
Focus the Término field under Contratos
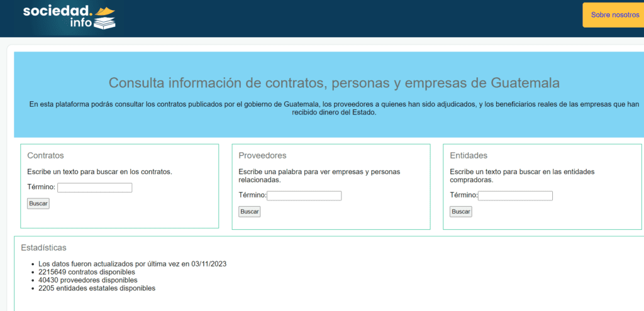pos(94,188)
